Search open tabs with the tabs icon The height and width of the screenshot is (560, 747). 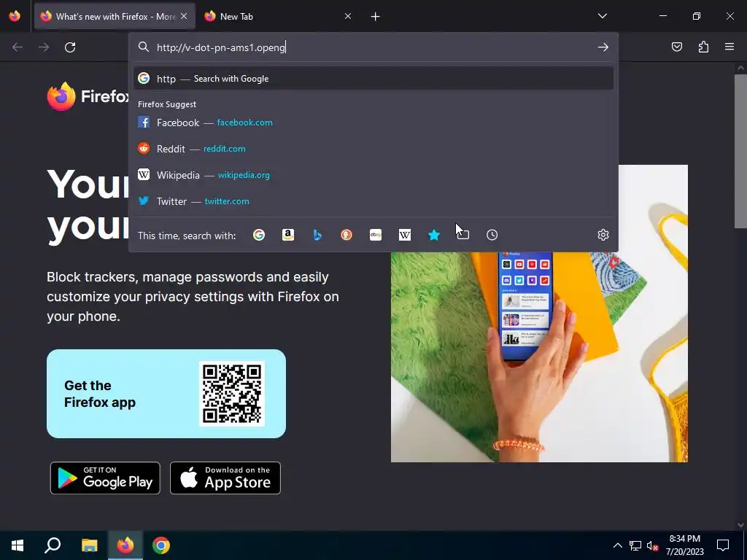tap(463, 235)
